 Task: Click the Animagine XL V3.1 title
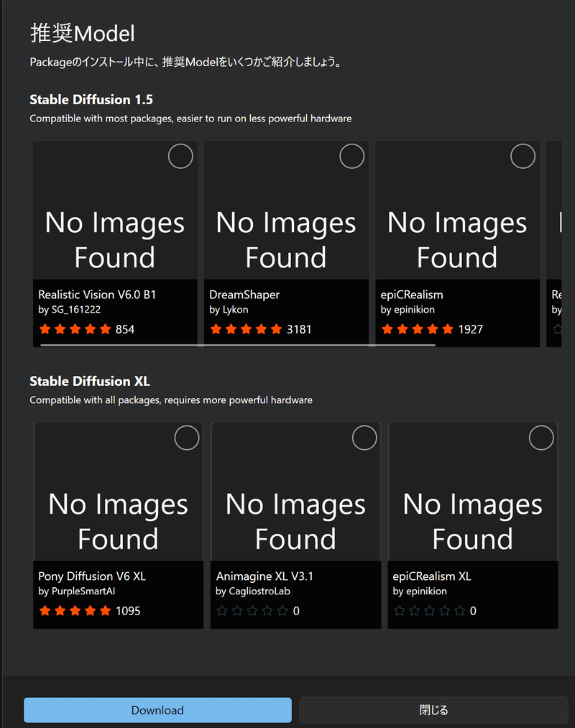tap(264, 576)
